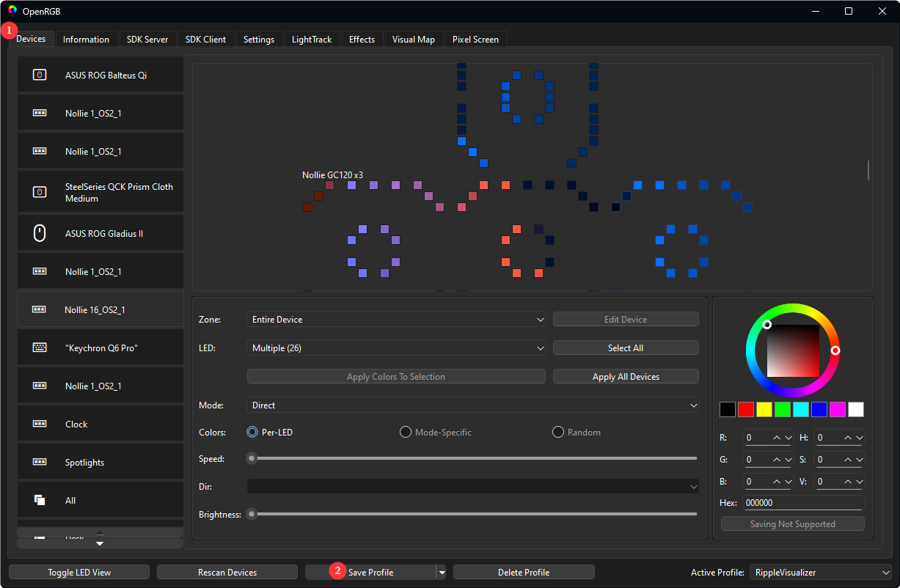Click Toggle LED View button
The width and height of the screenshot is (900, 588).
(79, 573)
